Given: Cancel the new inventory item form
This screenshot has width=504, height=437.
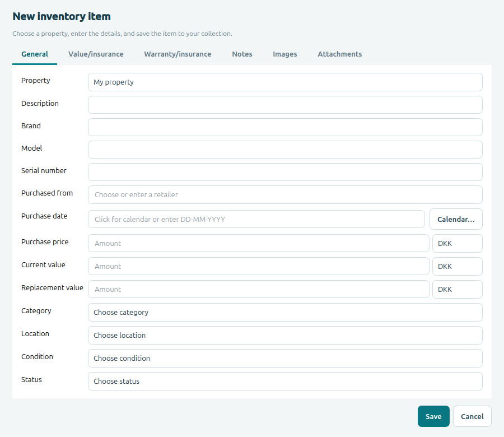Looking at the screenshot, I should coord(472,416).
